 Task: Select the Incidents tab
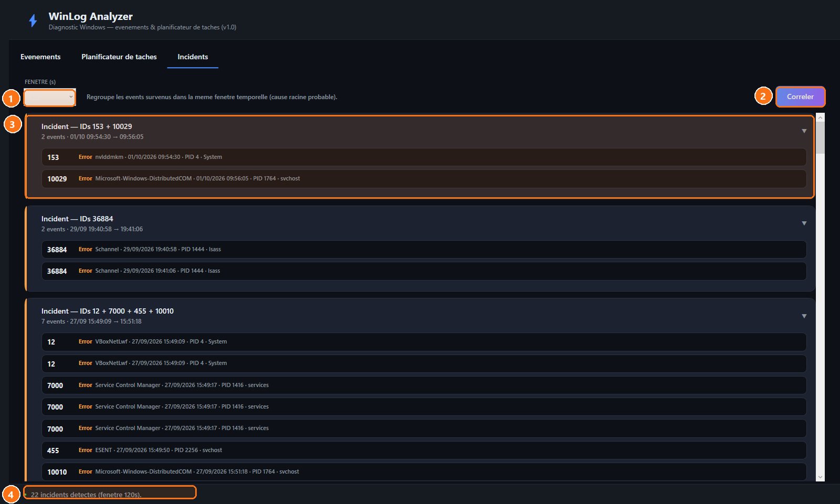tap(193, 57)
